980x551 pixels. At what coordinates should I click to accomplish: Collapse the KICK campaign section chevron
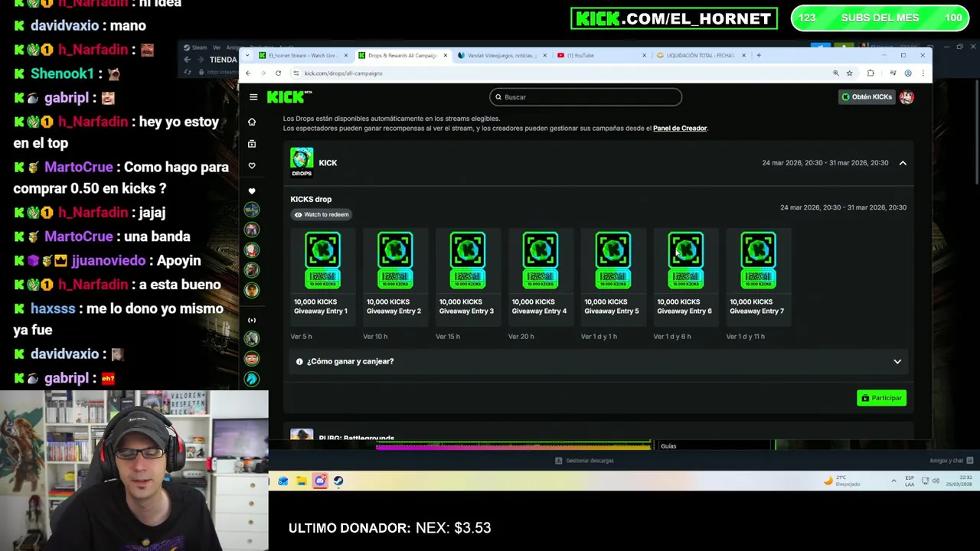point(903,163)
